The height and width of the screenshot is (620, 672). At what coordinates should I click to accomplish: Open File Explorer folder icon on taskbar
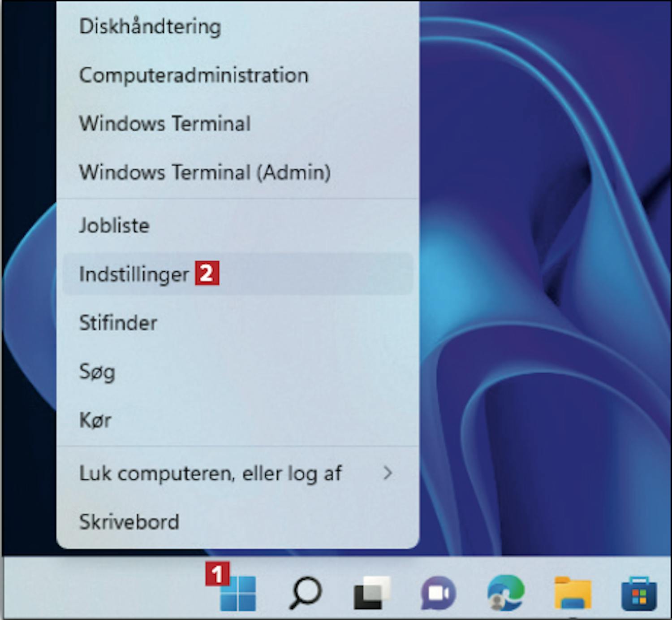[x=573, y=594]
